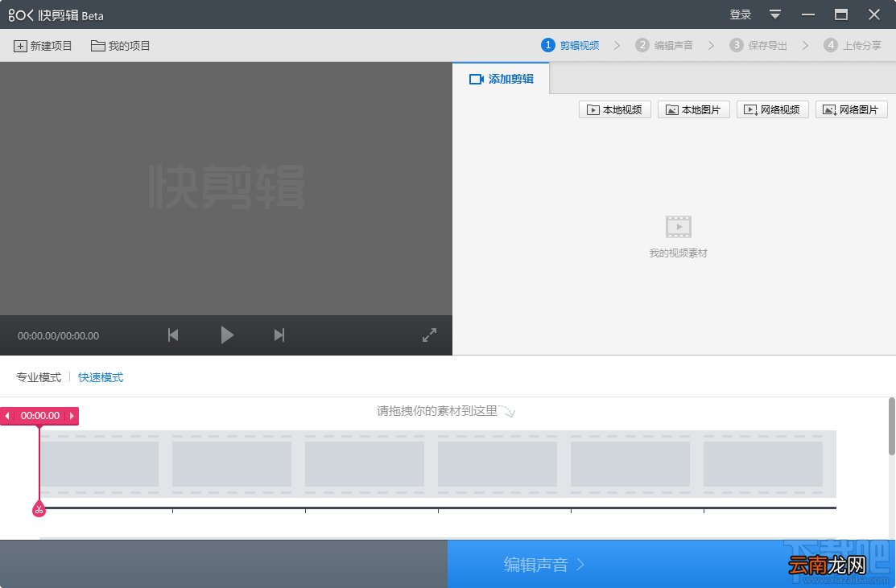Viewport: 896px width, 588px height.
Task: Toggle fullscreen preview icon
Action: (429, 335)
